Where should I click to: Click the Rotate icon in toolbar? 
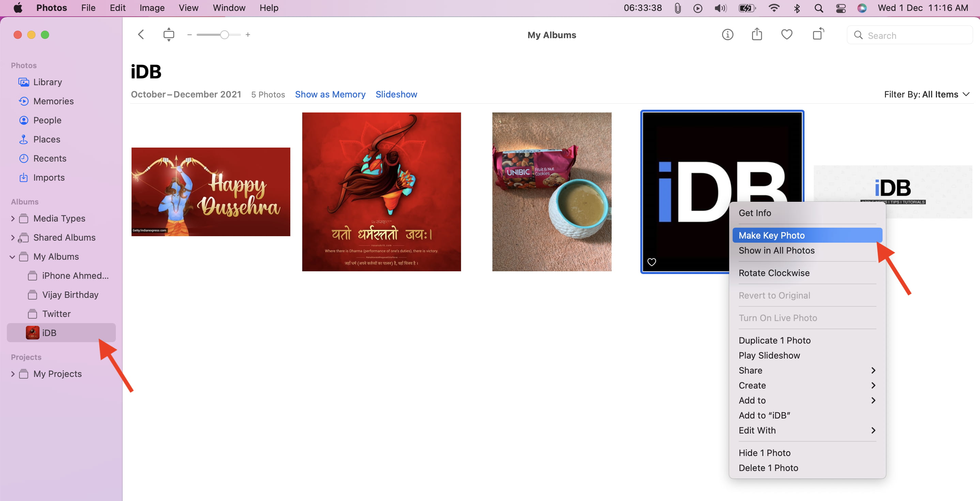(x=818, y=34)
